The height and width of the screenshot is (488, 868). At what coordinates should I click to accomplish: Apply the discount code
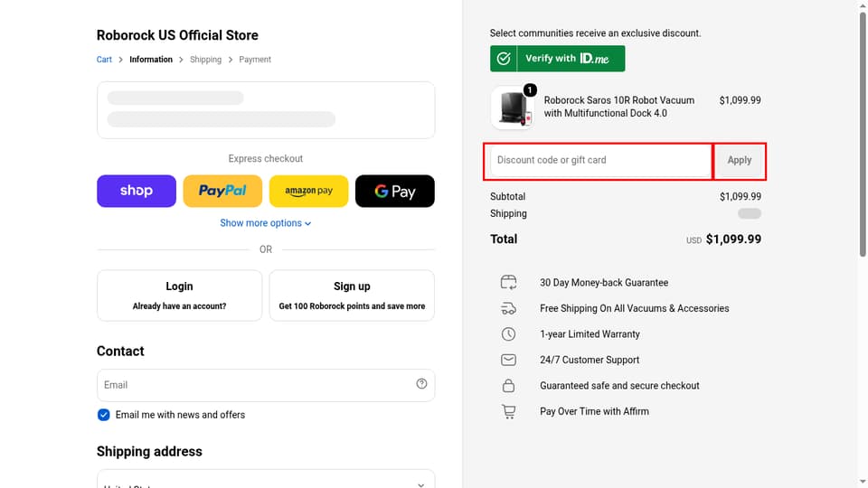(x=740, y=160)
